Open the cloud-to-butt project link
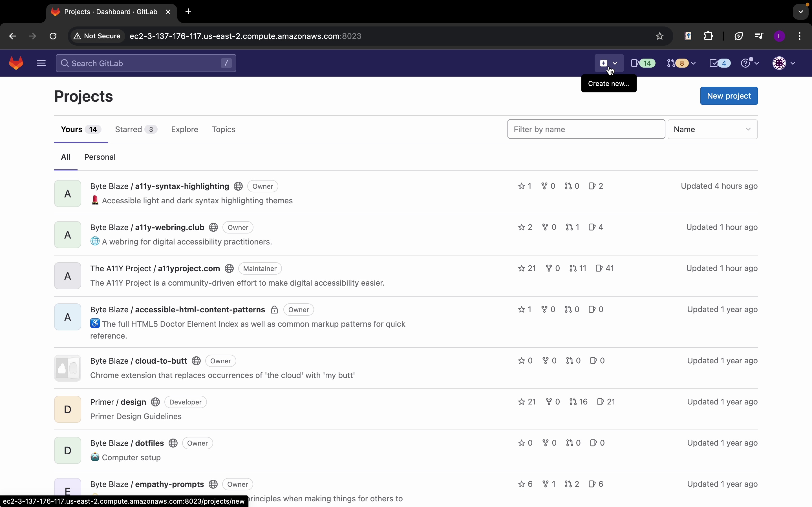812x507 pixels. coord(161,361)
